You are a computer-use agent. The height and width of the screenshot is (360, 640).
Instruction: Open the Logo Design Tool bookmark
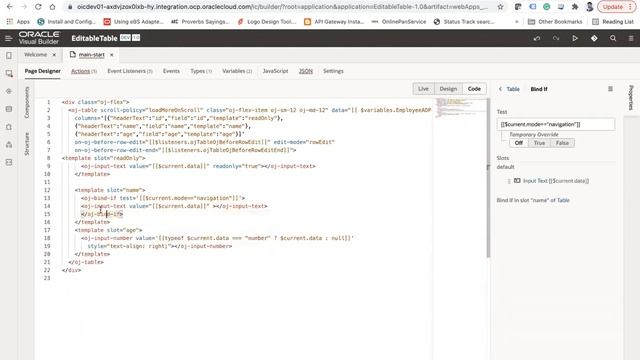267,22
